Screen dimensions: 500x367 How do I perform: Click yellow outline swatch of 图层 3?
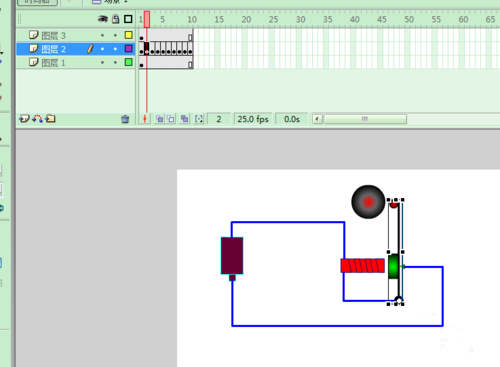coord(128,35)
